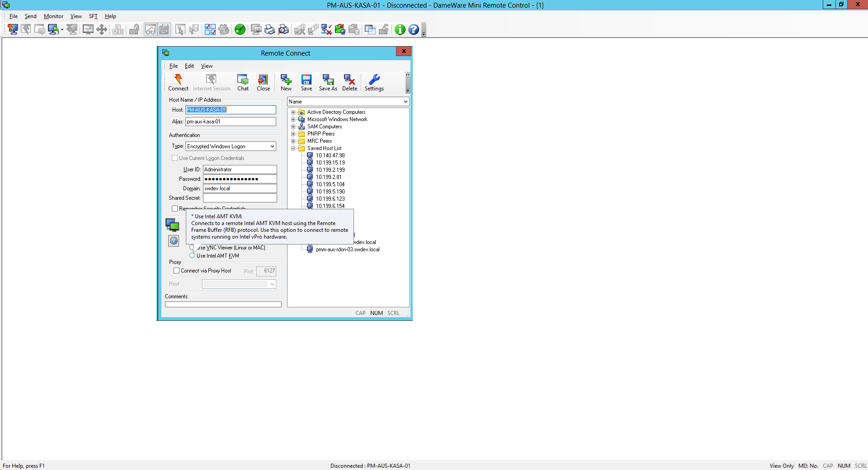
Task: Click the printer icon in main toolbar
Action: pos(270,29)
